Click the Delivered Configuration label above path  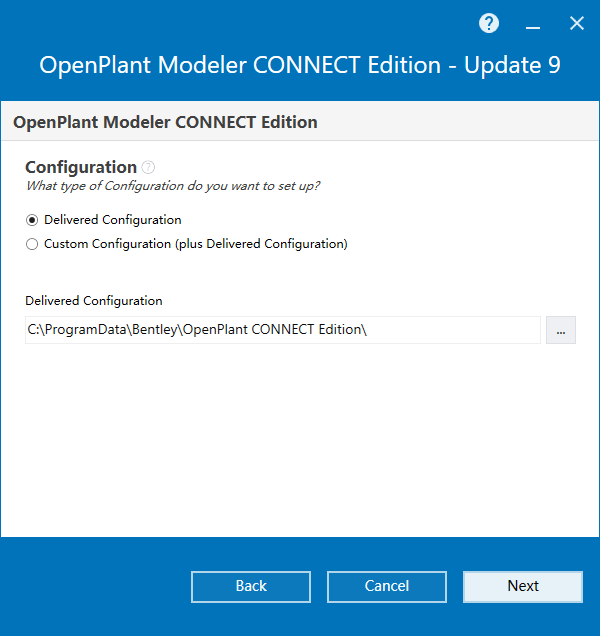(94, 301)
